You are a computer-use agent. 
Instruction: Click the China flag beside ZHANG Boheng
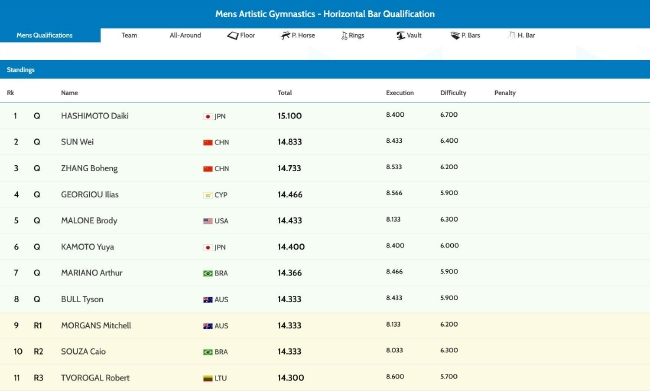coord(208,169)
